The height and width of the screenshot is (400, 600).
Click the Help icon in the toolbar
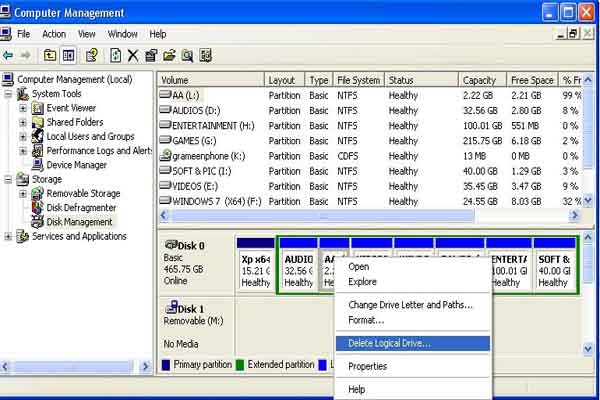coord(92,55)
